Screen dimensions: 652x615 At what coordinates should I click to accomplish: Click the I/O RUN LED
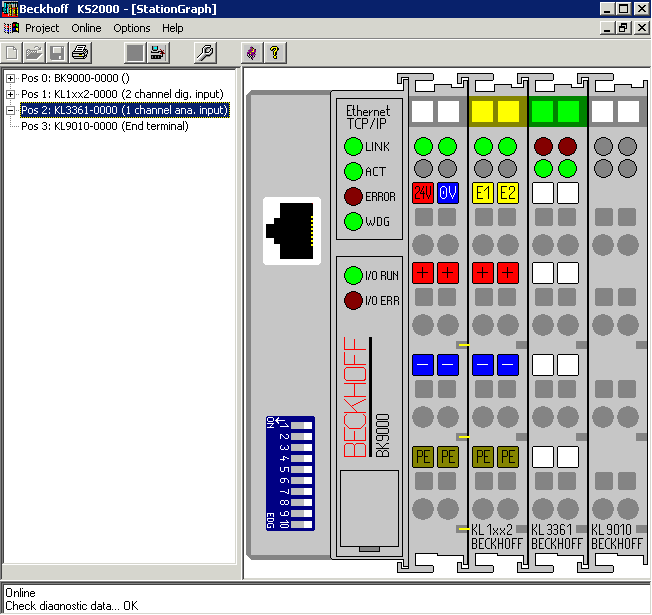click(x=353, y=275)
